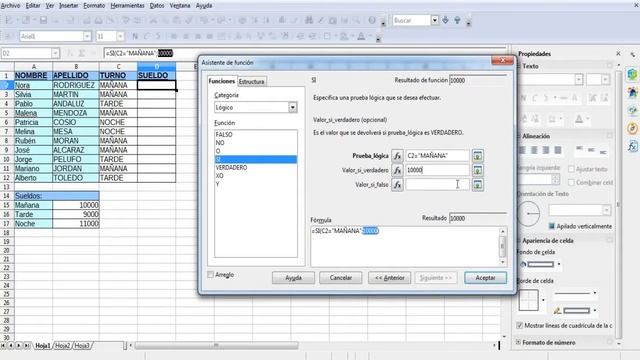Select FALSO in function list
640x360 pixels.
[x=256, y=134]
